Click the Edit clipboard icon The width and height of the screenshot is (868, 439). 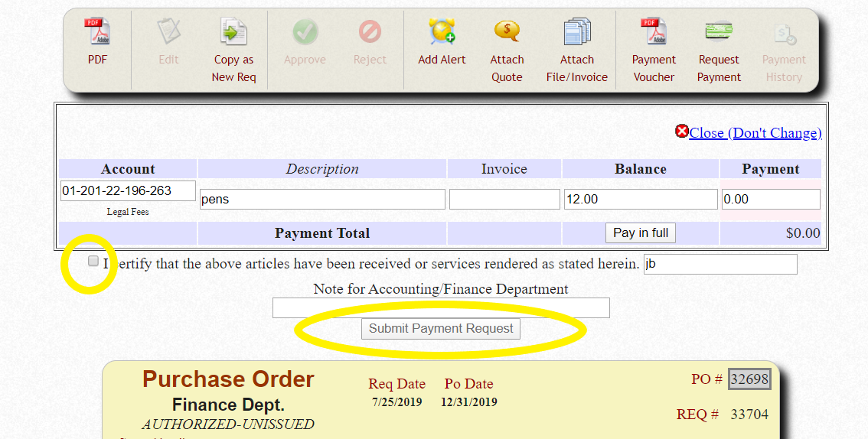(168, 31)
